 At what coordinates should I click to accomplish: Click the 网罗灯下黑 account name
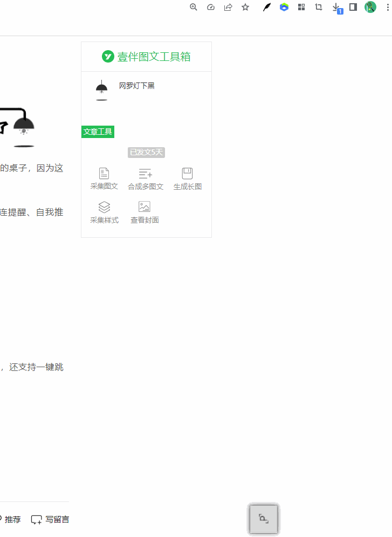click(x=136, y=86)
